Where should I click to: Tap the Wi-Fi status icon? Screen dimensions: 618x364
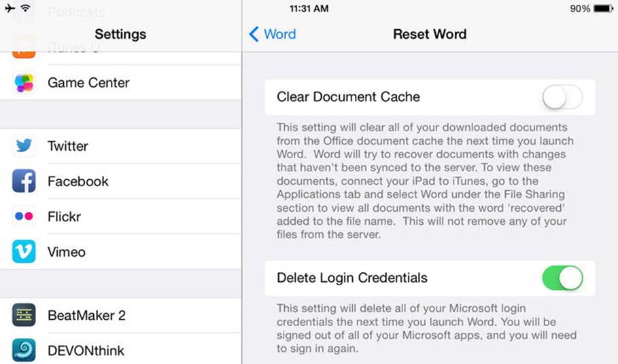pyautogui.click(x=26, y=8)
